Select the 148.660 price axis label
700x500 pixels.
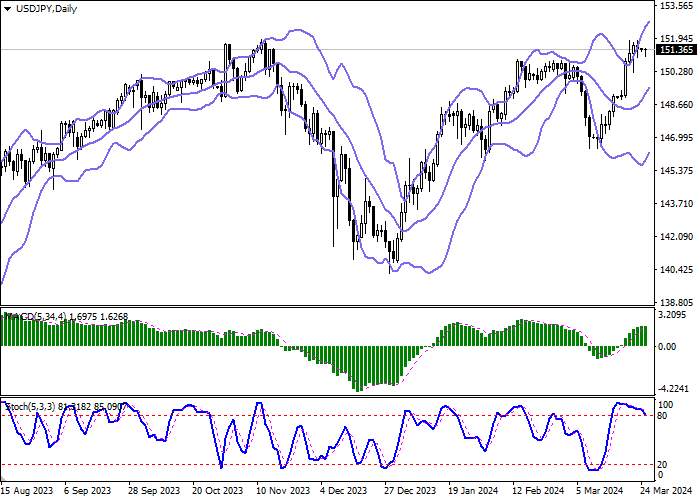click(677, 105)
